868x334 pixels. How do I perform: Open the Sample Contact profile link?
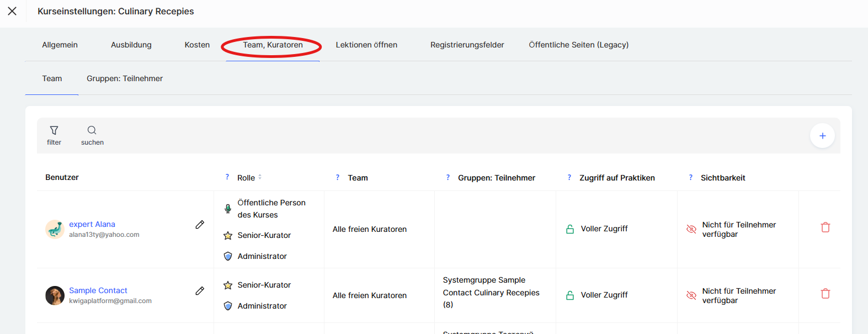[98, 290]
